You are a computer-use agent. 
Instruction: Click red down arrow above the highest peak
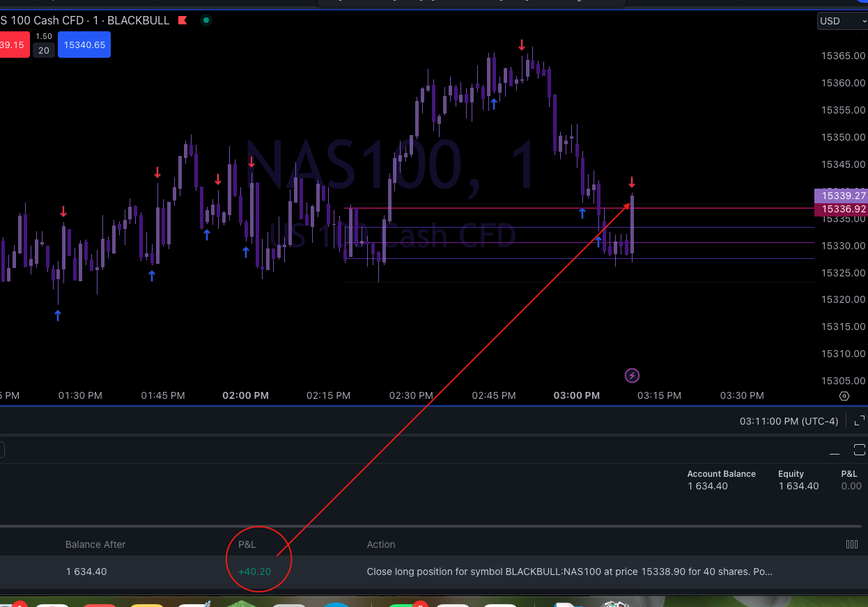pos(522,45)
